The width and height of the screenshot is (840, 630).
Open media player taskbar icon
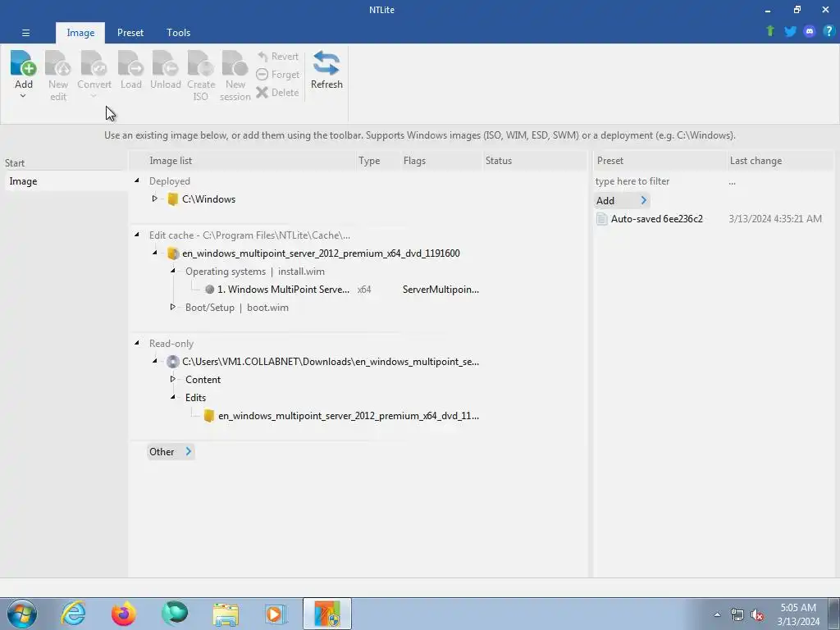coord(276,614)
